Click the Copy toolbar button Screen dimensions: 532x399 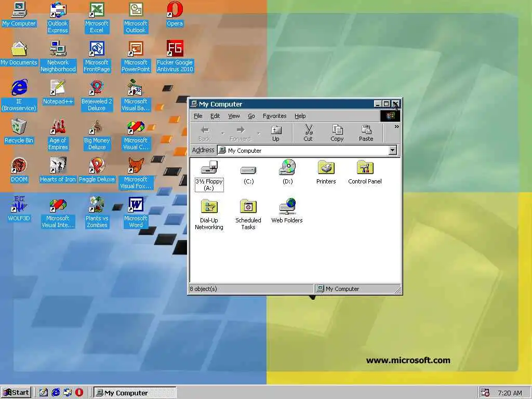(x=337, y=133)
